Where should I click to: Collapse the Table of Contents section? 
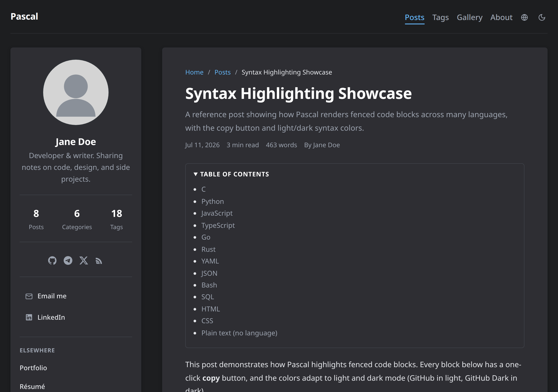point(231,174)
